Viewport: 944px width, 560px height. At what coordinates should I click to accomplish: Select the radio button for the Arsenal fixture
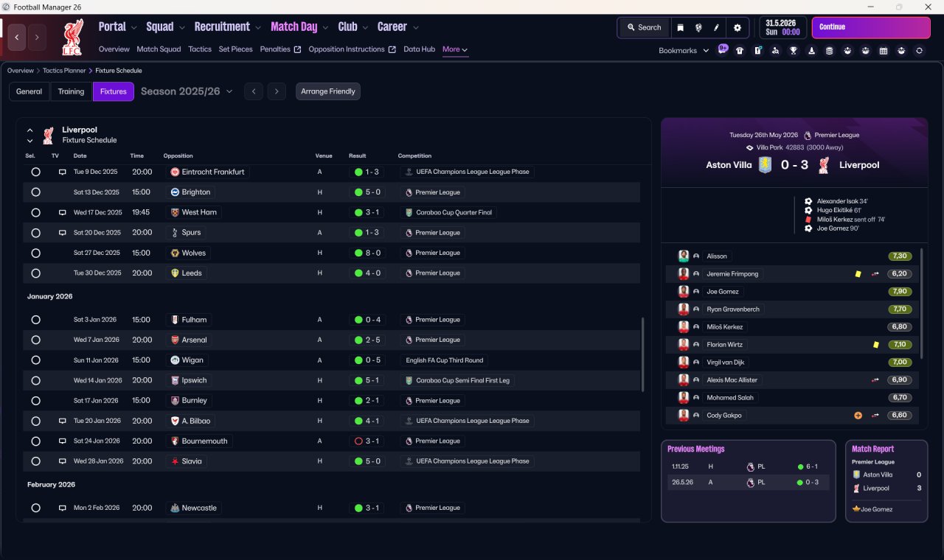[35, 340]
